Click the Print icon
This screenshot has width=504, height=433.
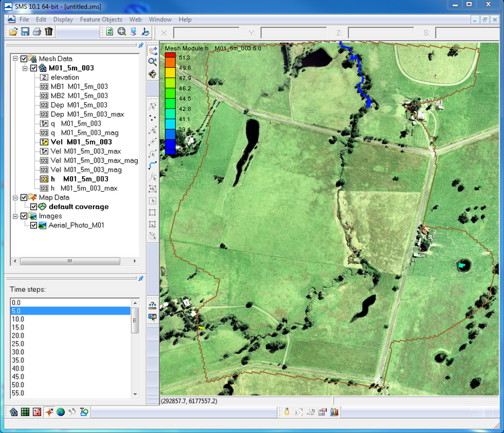click(37, 32)
